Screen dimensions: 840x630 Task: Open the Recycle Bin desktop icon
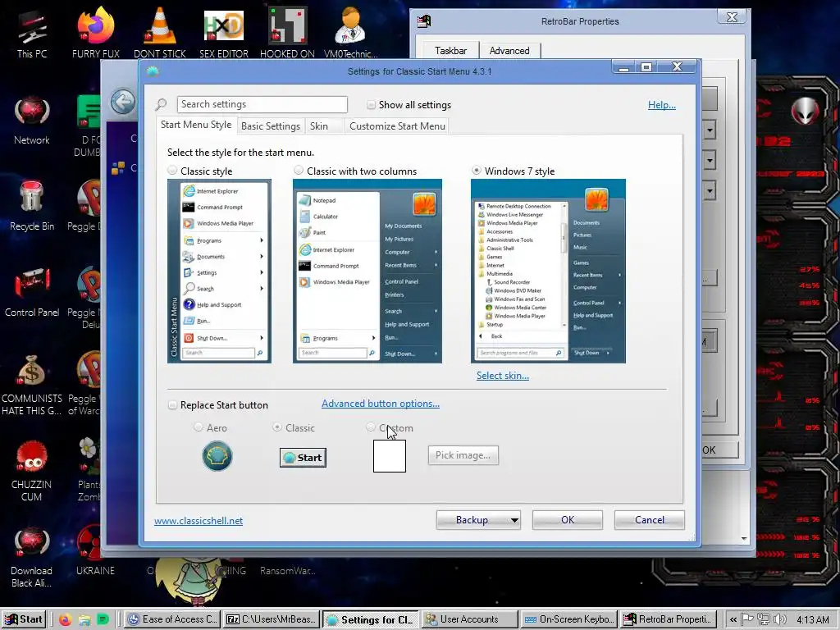click(x=32, y=206)
